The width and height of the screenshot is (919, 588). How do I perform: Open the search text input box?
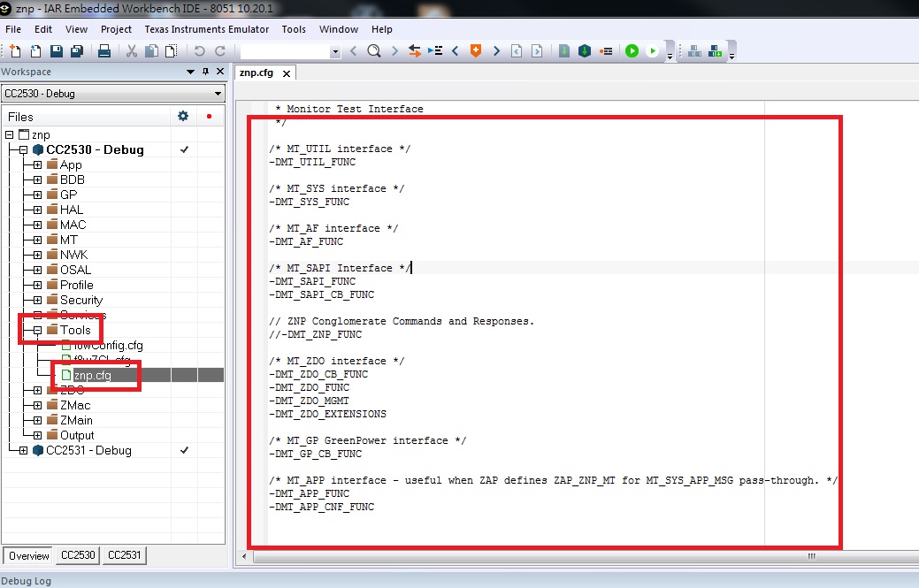[x=286, y=51]
